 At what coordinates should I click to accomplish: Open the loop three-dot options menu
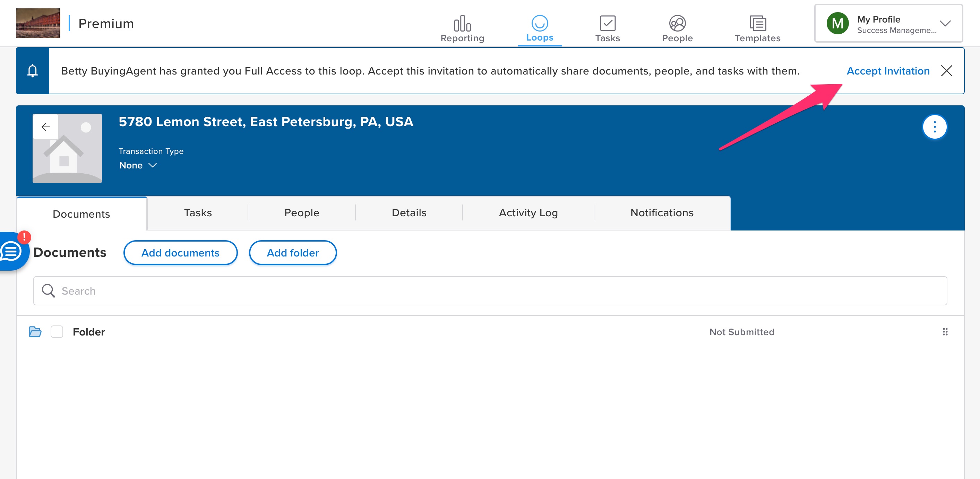[x=934, y=127]
